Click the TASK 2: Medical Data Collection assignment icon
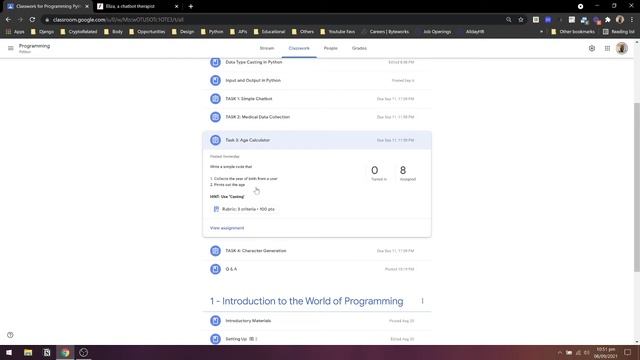This screenshot has height=360, width=640. click(215, 117)
